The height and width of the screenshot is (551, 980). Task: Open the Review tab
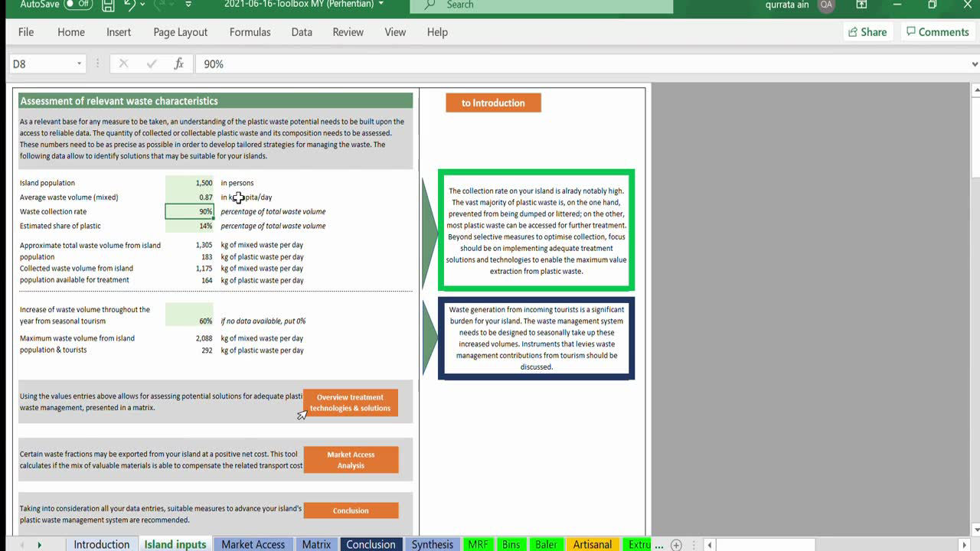pyautogui.click(x=348, y=32)
